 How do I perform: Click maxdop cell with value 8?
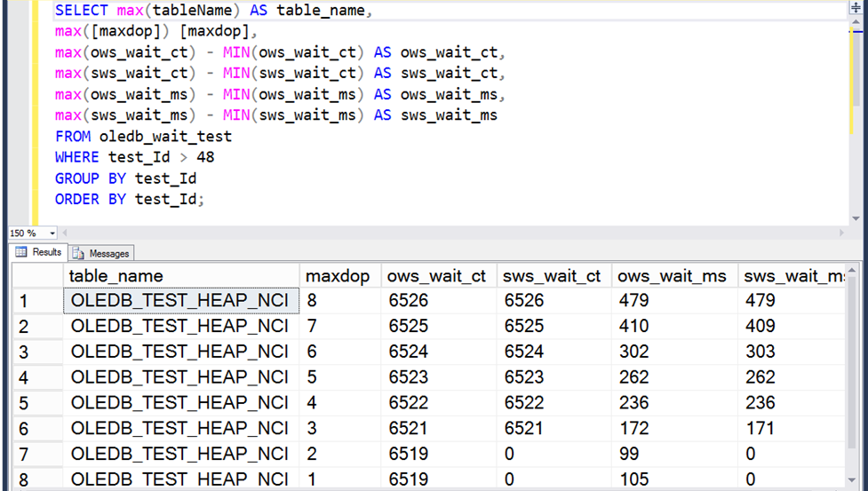340,300
